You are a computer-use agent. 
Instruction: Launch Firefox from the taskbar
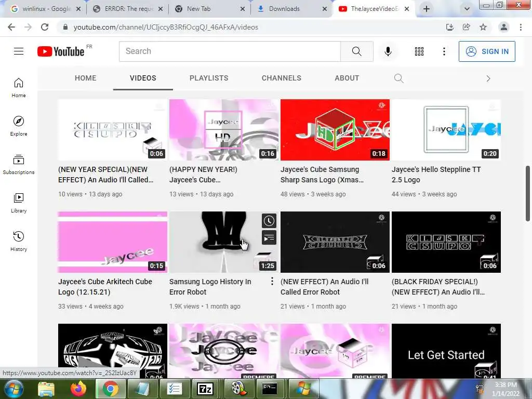coord(78,389)
